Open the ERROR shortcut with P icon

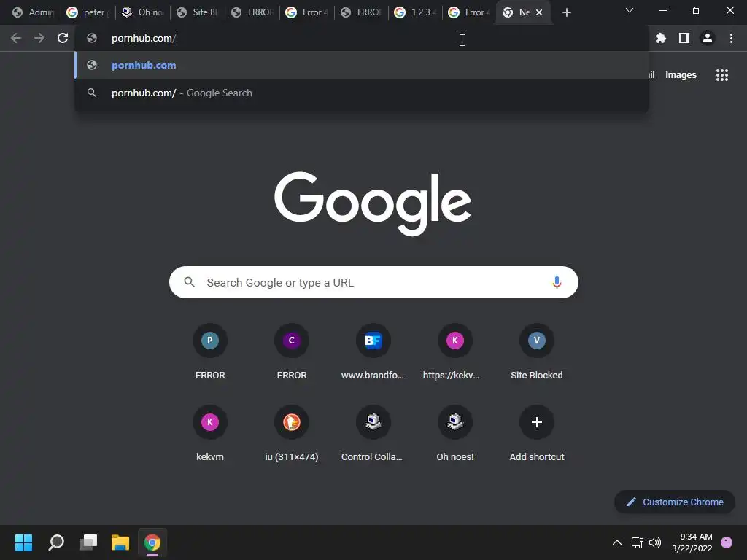point(210,352)
